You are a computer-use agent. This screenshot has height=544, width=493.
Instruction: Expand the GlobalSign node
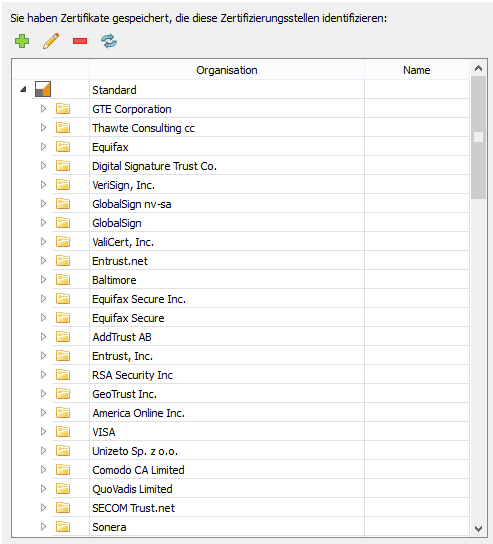pos(43,223)
